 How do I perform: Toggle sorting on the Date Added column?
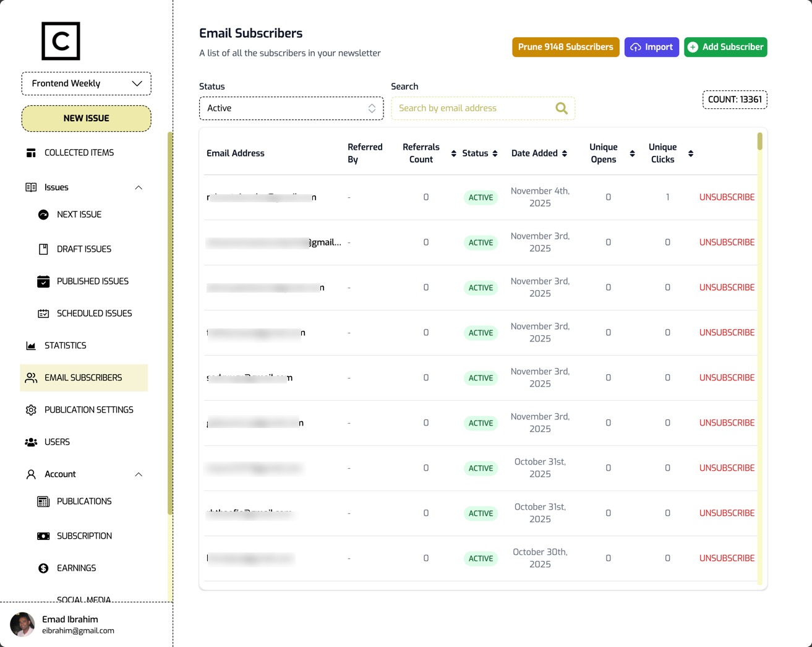click(565, 153)
